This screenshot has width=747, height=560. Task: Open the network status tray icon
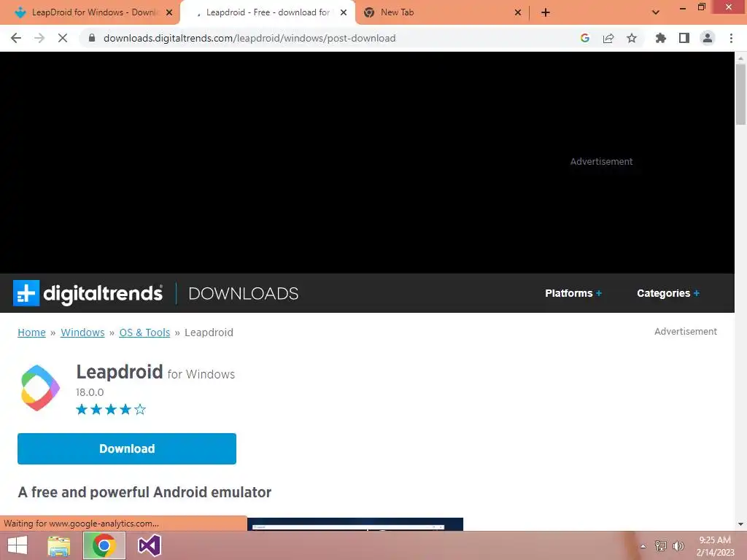[660, 545]
